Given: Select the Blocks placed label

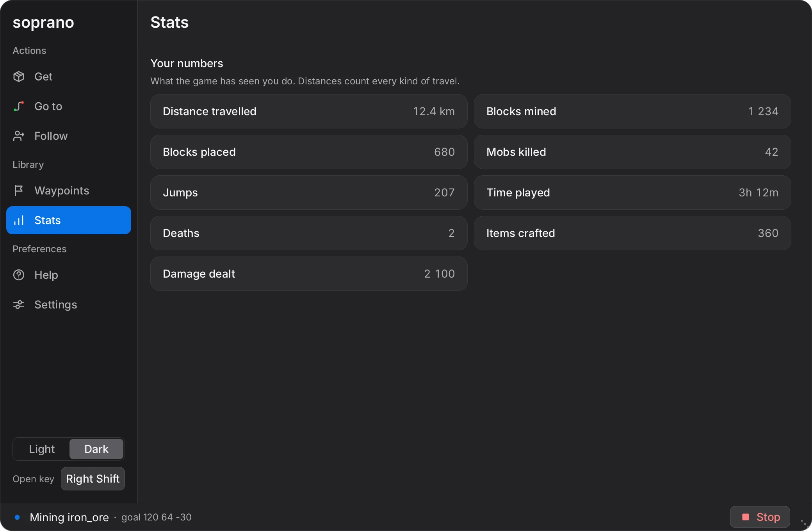Looking at the screenshot, I should pos(199,152).
